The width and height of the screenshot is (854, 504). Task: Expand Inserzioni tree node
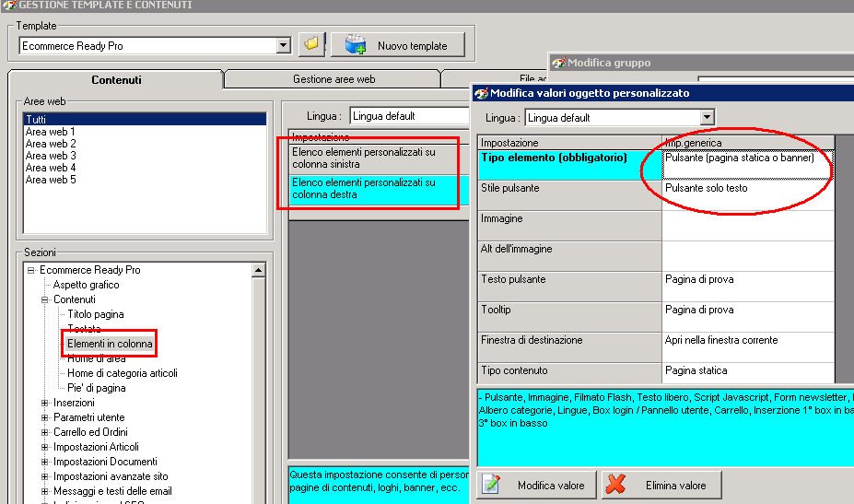[45, 403]
